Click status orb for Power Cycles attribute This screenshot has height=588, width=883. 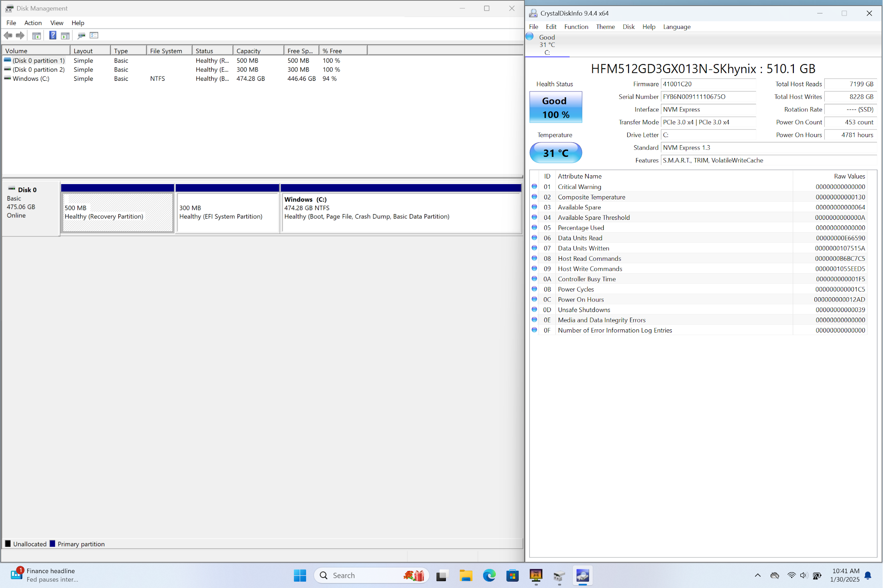coord(534,289)
